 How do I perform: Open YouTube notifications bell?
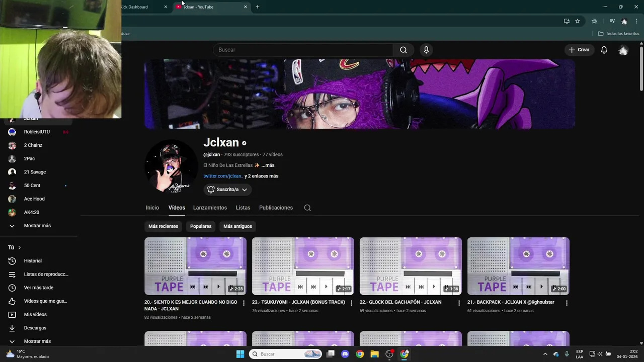[604, 50]
